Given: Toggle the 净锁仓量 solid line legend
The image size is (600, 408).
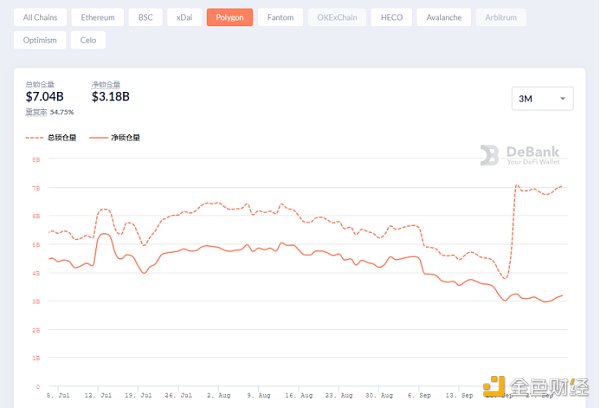Looking at the screenshot, I should tap(115, 137).
